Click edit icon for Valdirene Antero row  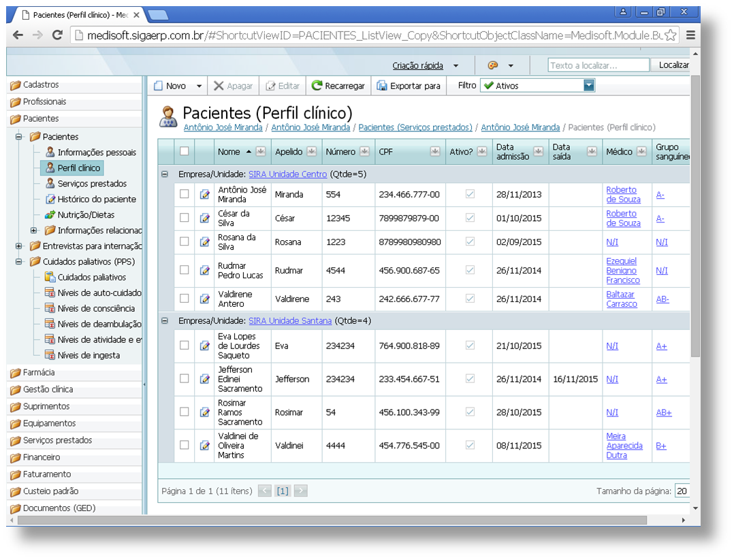click(x=204, y=299)
